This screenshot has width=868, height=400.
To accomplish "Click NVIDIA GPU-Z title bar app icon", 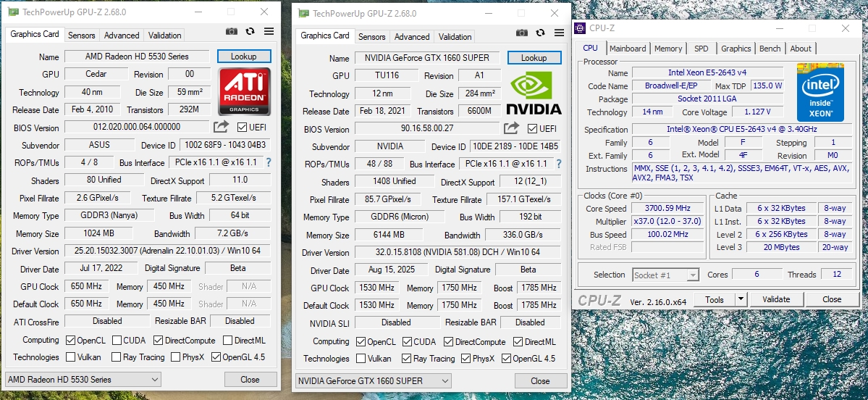I will point(303,13).
